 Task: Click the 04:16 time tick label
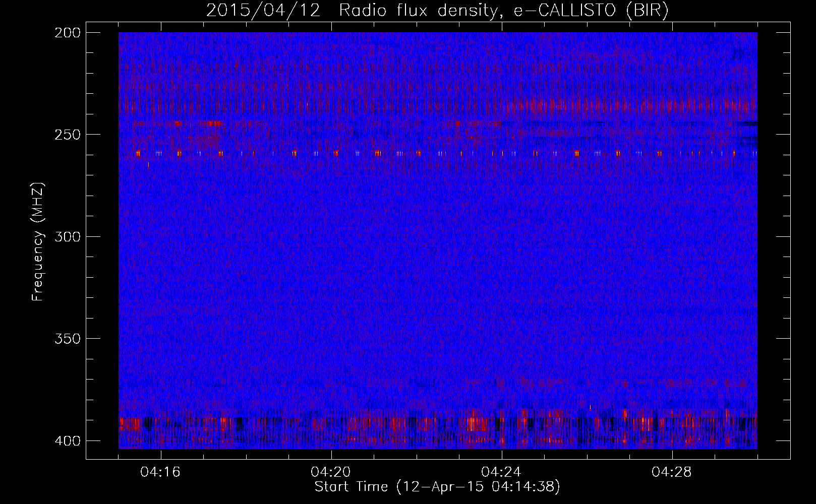pos(160,472)
